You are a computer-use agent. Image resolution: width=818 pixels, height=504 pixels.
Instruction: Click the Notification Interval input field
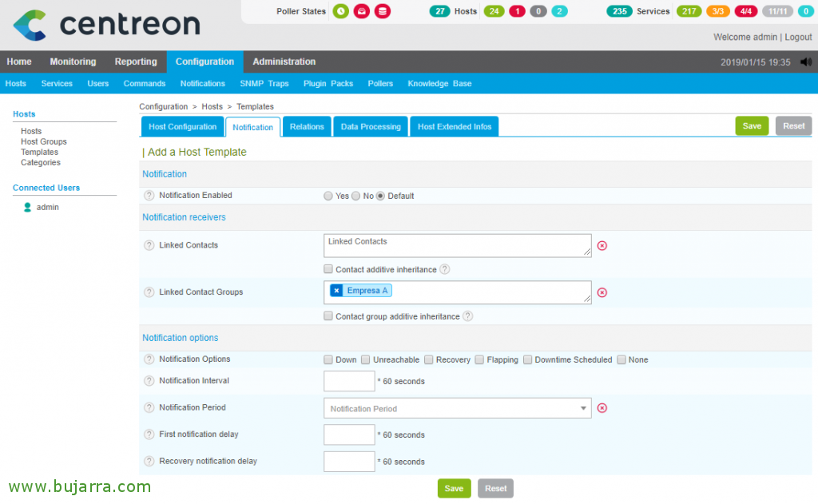349,381
